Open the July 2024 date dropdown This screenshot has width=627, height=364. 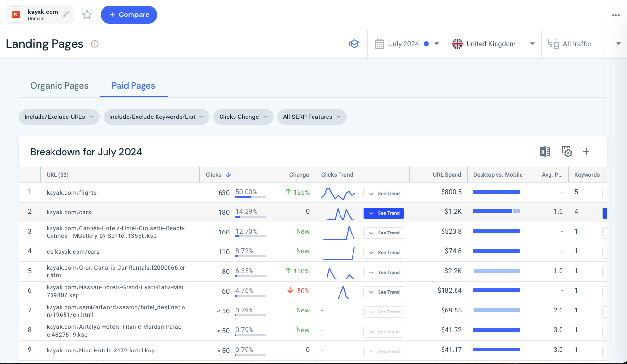(407, 44)
